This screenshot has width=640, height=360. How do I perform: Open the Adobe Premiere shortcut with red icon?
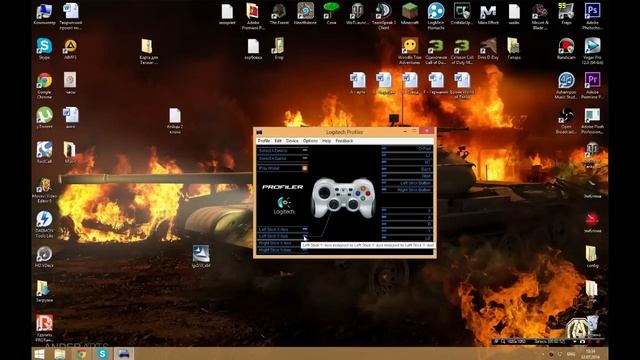pyautogui.click(x=253, y=16)
